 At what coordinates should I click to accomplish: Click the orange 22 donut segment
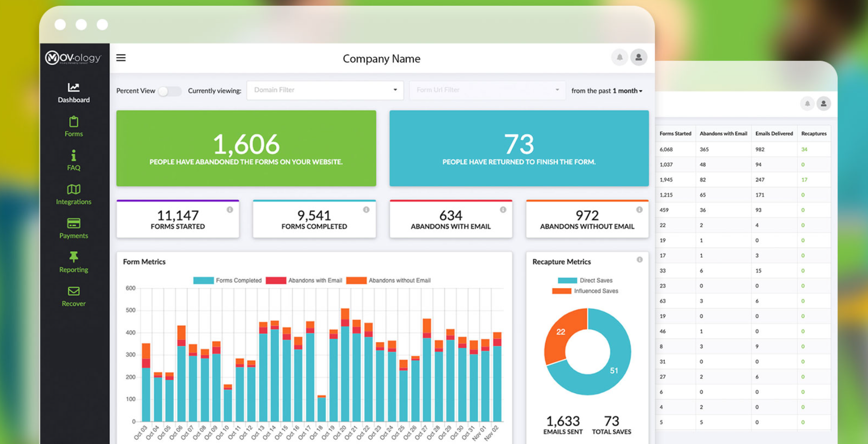(x=561, y=332)
